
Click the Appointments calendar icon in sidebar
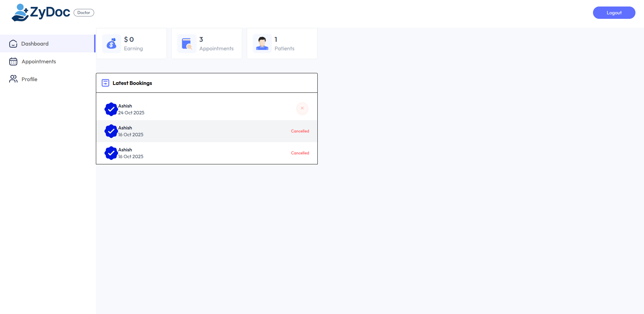[13, 62]
